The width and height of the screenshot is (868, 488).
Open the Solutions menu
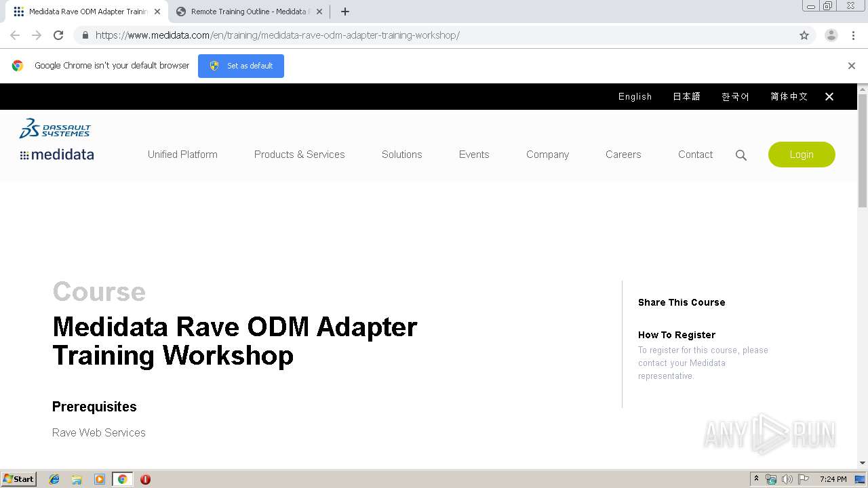(401, 155)
